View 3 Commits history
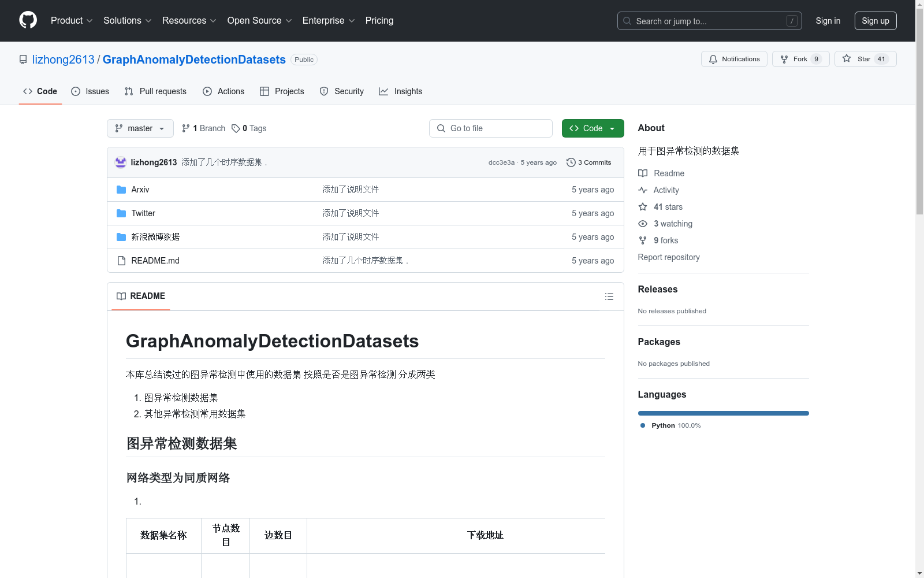This screenshot has height=578, width=924. [588, 162]
